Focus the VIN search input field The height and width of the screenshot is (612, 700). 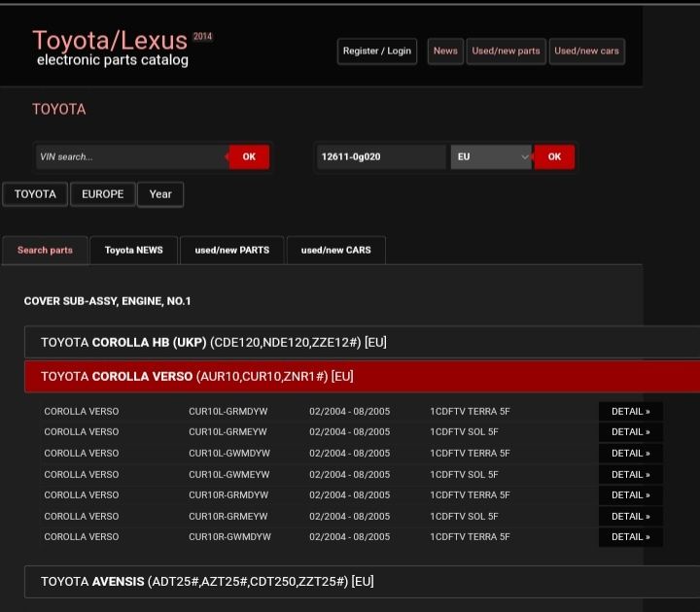(x=132, y=157)
